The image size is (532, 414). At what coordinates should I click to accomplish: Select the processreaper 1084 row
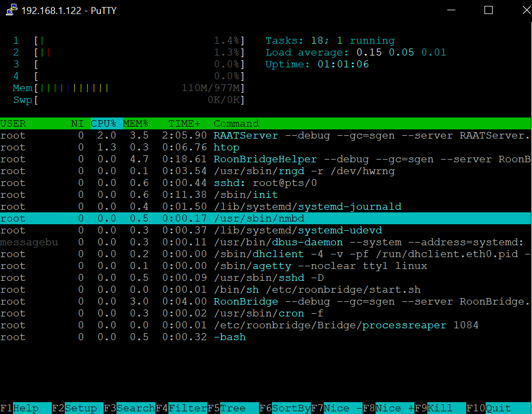(265, 325)
